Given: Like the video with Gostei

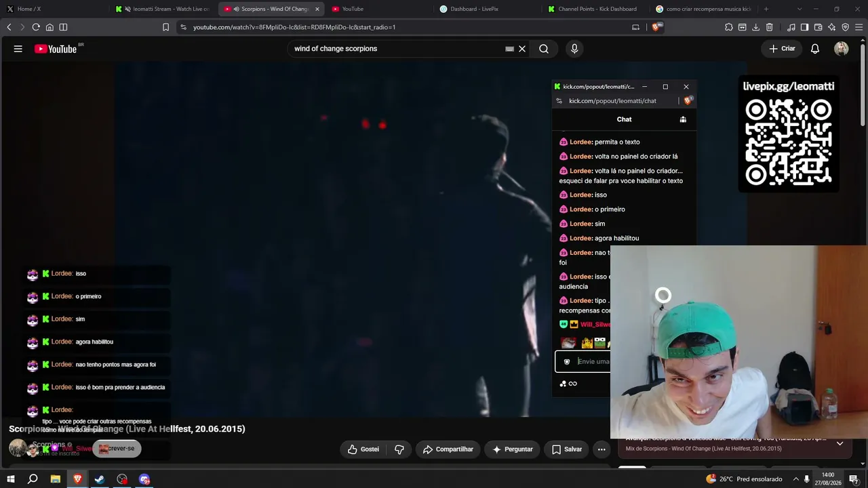Looking at the screenshot, I should pyautogui.click(x=364, y=449).
